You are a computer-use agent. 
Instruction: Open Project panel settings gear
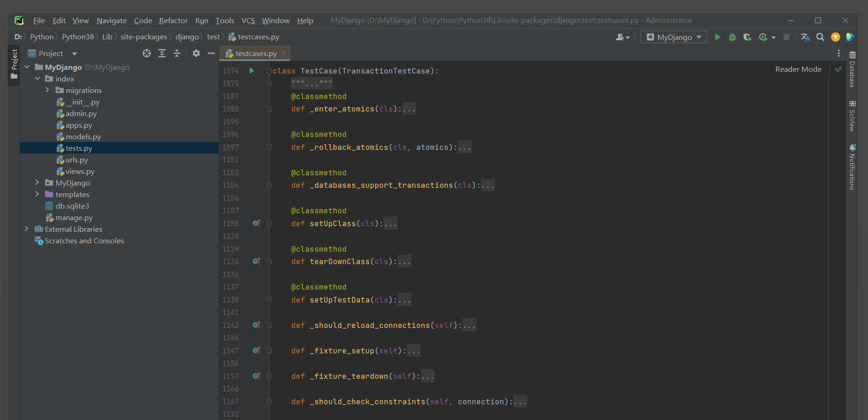click(196, 53)
